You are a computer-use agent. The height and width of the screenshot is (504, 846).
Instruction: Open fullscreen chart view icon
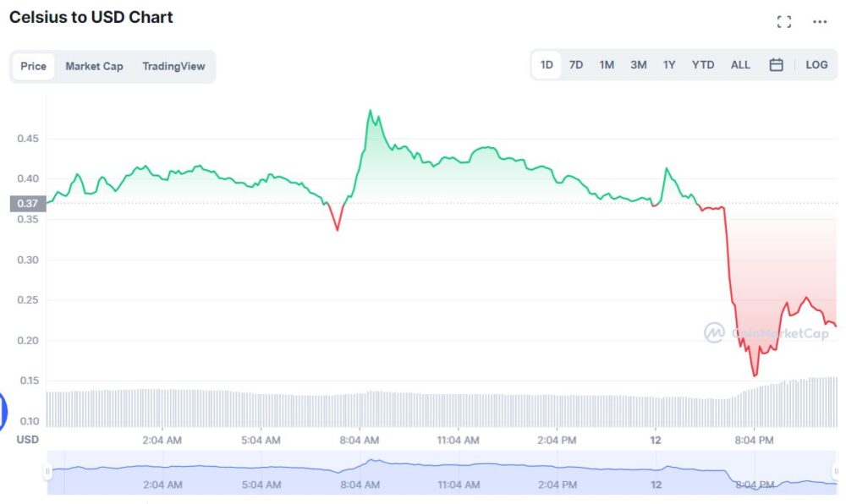tap(784, 22)
